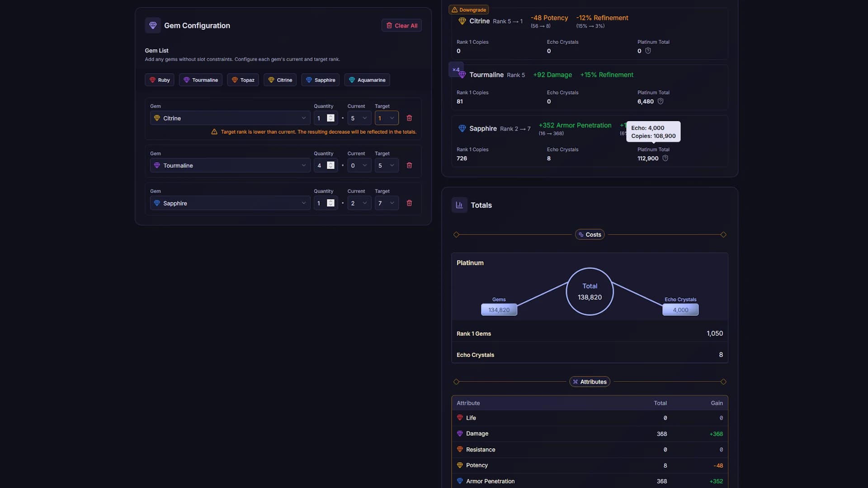868x488 pixels.
Task: Click Clear All button
Action: click(401, 25)
